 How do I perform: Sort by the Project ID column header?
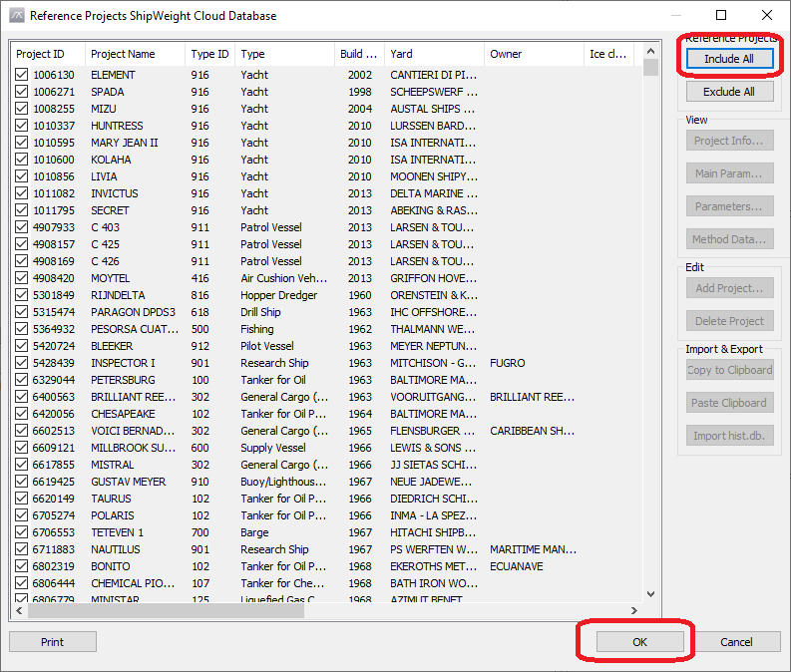click(x=48, y=54)
